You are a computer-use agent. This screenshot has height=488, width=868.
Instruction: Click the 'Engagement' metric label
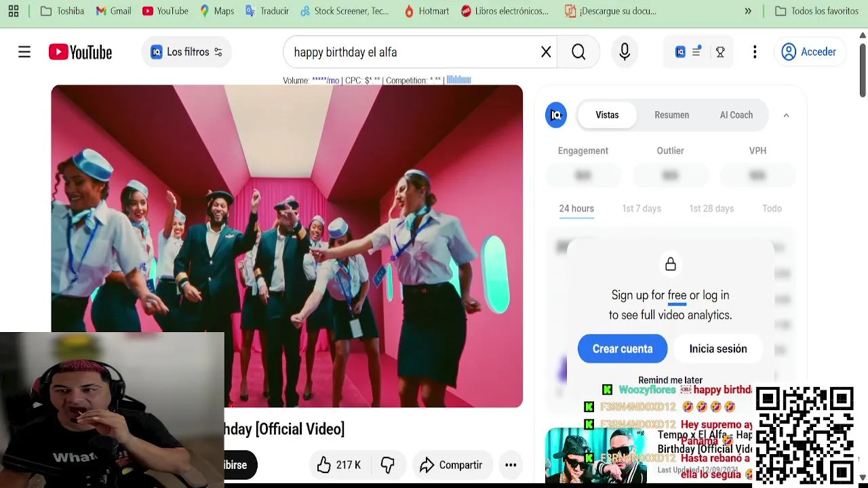[x=583, y=150]
